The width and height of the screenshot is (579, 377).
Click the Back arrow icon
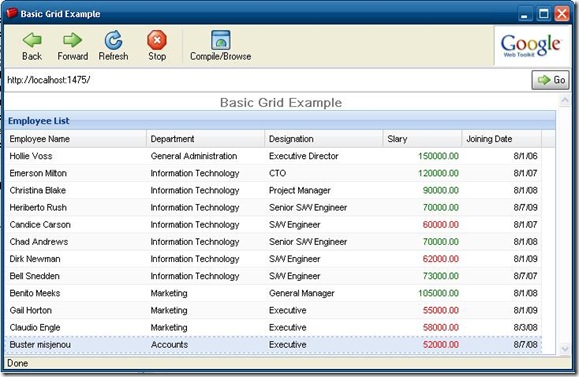(x=32, y=40)
